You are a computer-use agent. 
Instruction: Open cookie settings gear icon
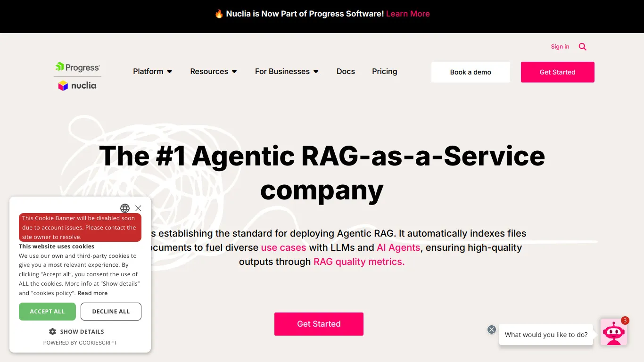(x=52, y=331)
